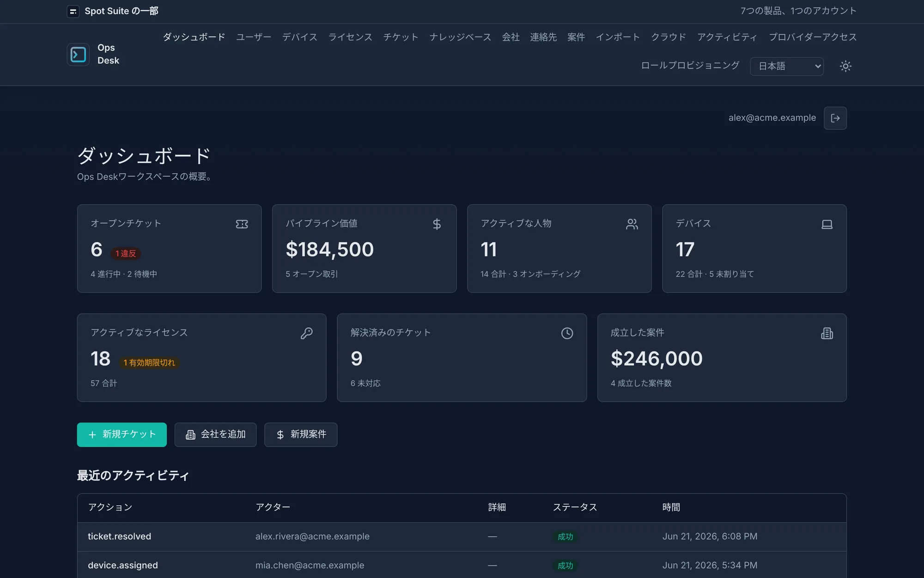Click the active people count 11
Image resolution: width=924 pixels, height=578 pixels.
(489, 250)
